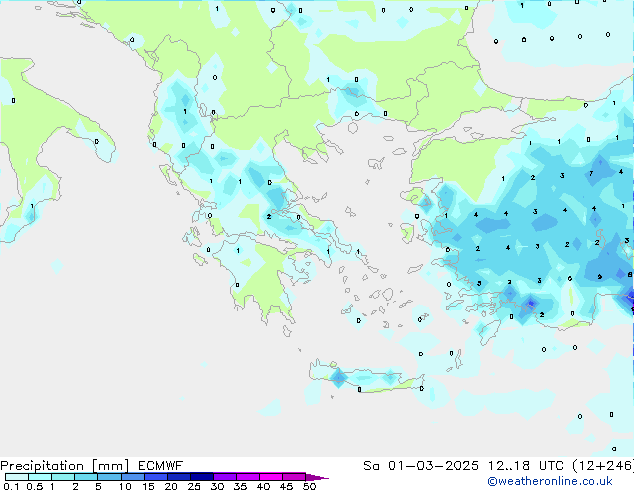The image size is (634, 490).
Task: Click the 'Precipitation [mm]' title text
Action: 64,466
